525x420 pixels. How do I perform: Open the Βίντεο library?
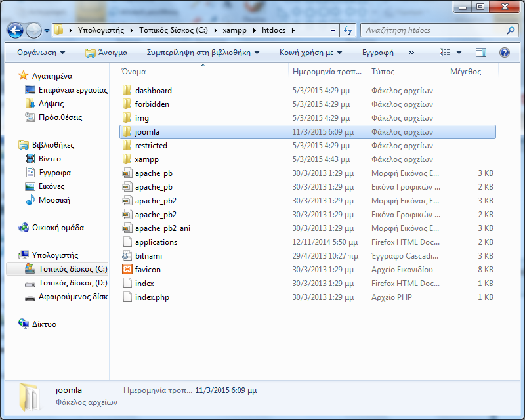[x=50, y=159]
